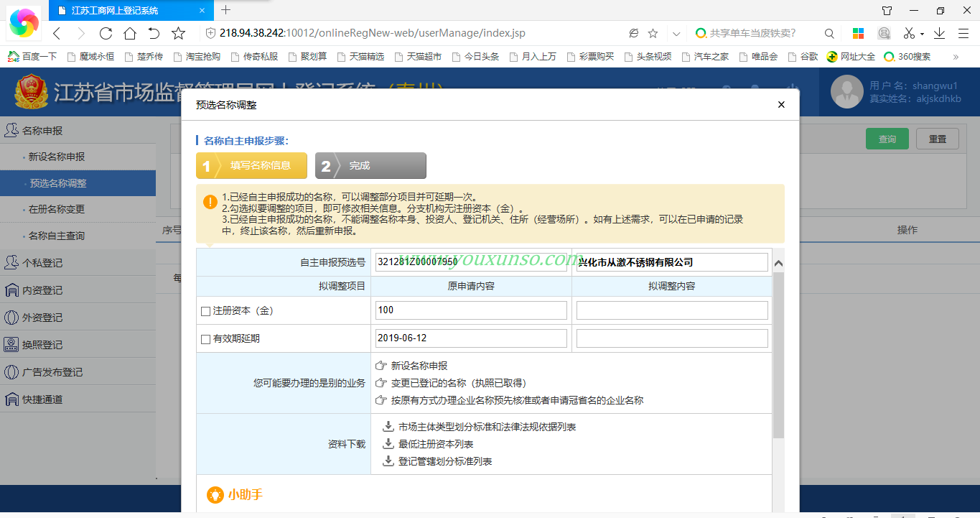
Task: Expand the 个私登记 sidebar section
Action: tap(42, 263)
